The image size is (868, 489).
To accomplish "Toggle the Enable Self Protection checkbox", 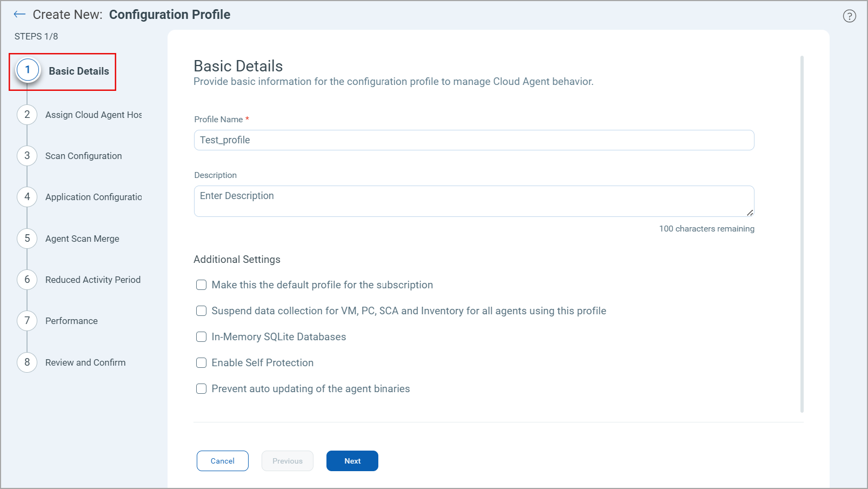I will pos(201,362).
